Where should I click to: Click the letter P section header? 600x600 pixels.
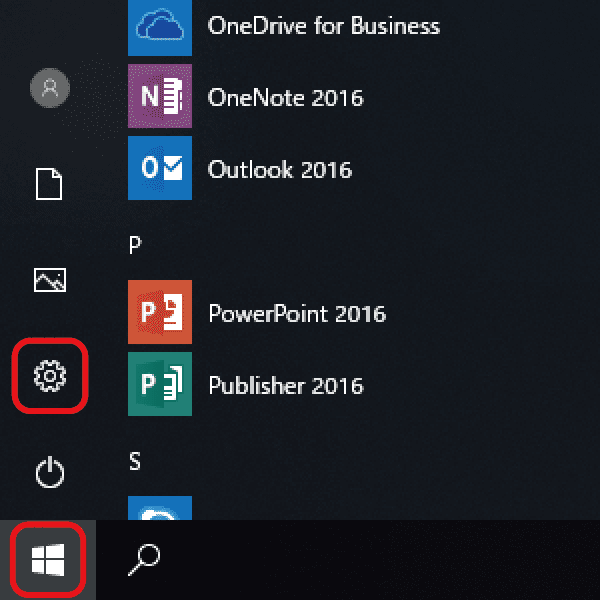(x=135, y=245)
